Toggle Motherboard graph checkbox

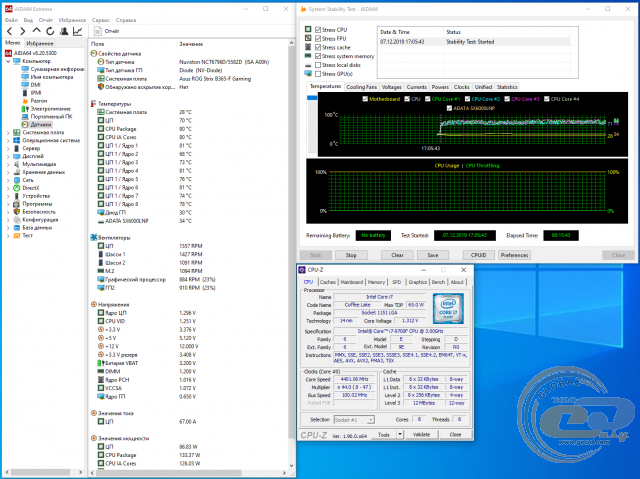coord(365,99)
